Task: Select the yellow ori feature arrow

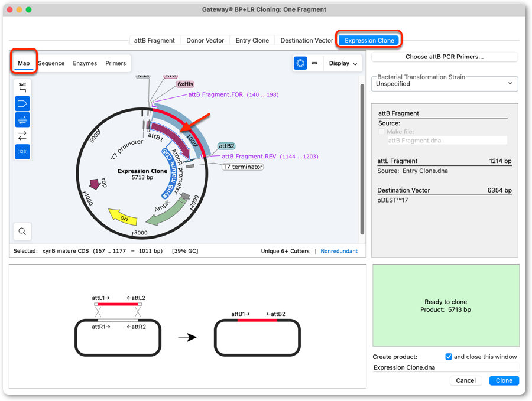Action: (x=122, y=217)
